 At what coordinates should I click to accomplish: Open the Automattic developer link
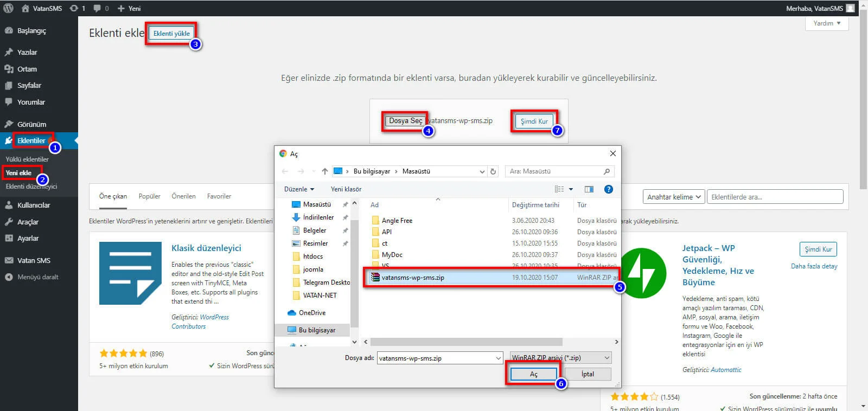pyautogui.click(x=726, y=370)
